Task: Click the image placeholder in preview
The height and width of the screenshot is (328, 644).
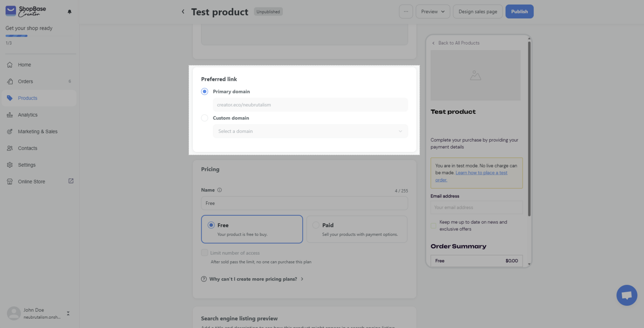Action: (x=475, y=75)
